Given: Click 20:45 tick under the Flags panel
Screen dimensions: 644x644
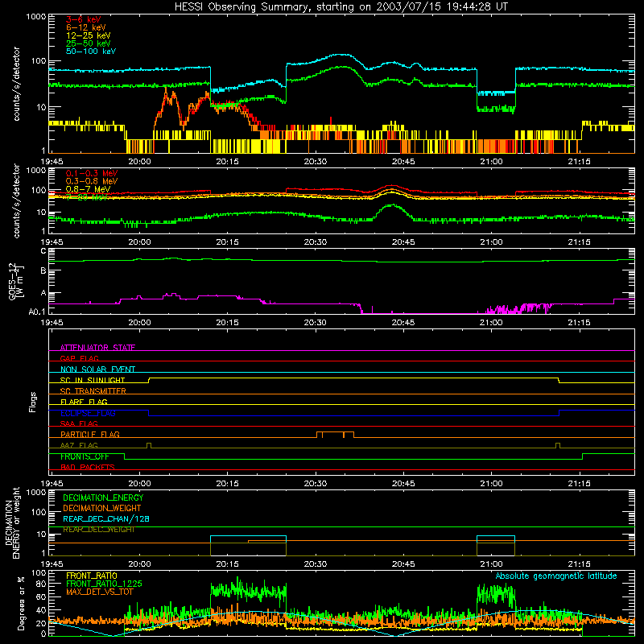Looking at the screenshot, I should (x=403, y=484).
